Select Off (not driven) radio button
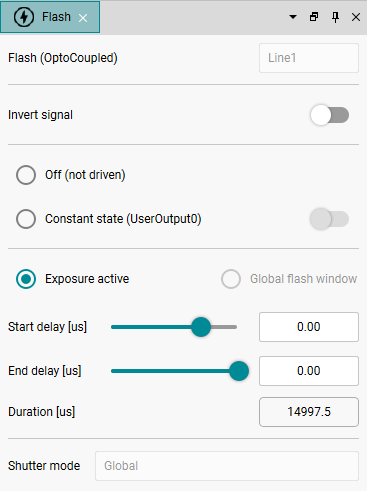 [x=26, y=175]
